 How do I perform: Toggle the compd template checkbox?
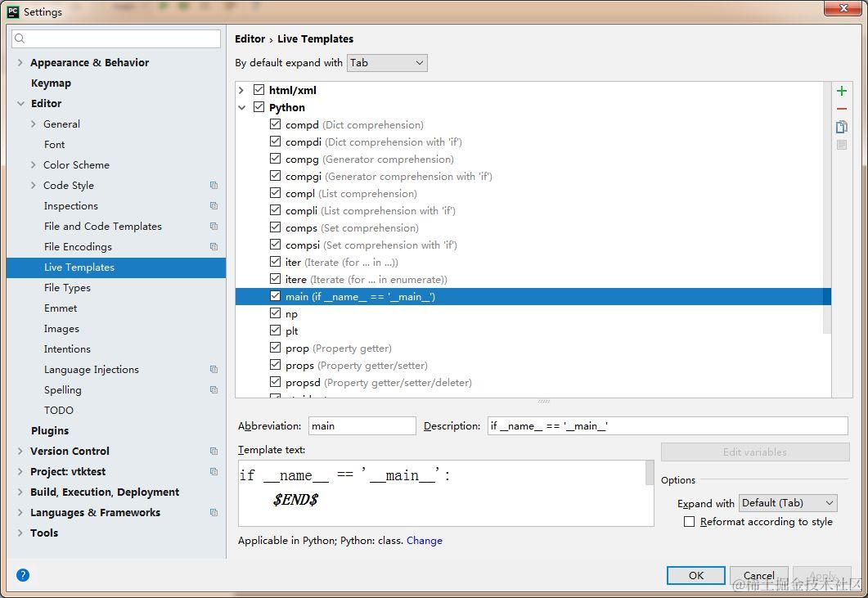(x=275, y=124)
